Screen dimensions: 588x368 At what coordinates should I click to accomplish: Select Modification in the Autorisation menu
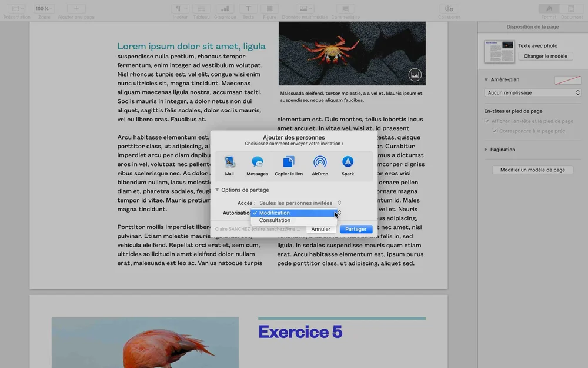(x=294, y=213)
